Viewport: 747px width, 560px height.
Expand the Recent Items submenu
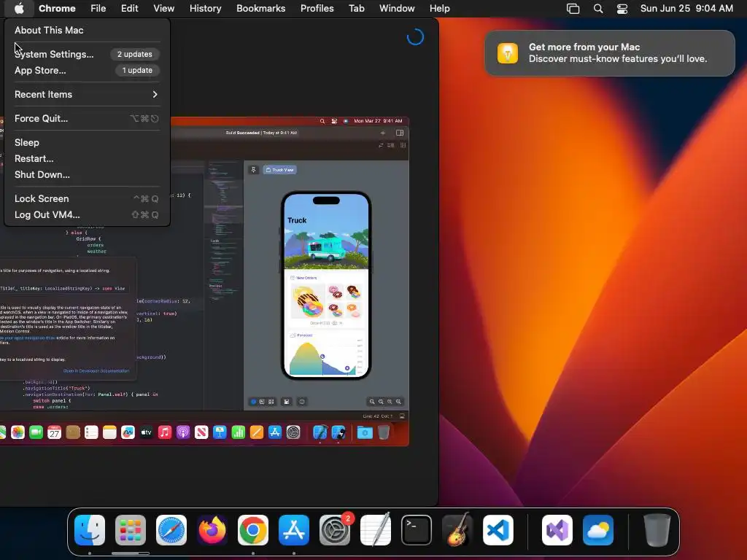pos(87,94)
